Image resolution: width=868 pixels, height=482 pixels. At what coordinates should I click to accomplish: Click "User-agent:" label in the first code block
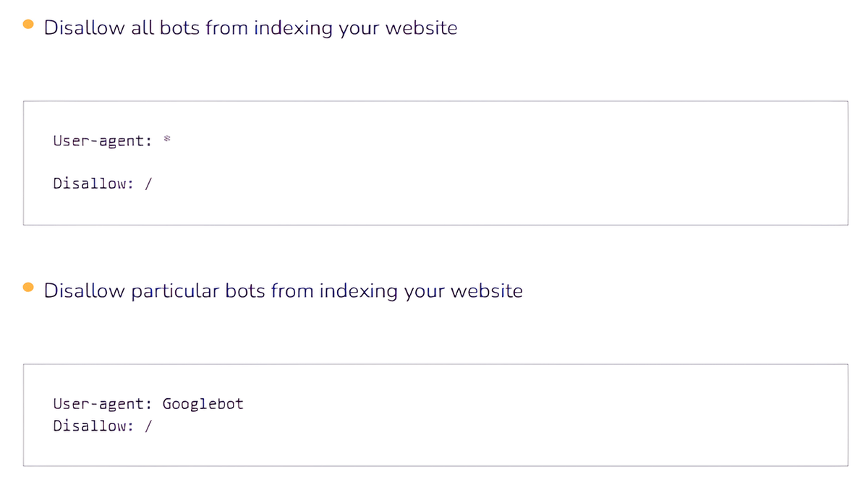click(102, 141)
